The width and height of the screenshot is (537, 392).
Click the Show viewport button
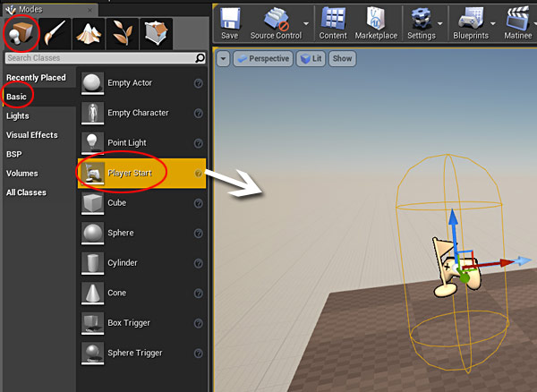click(x=342, y=59)
